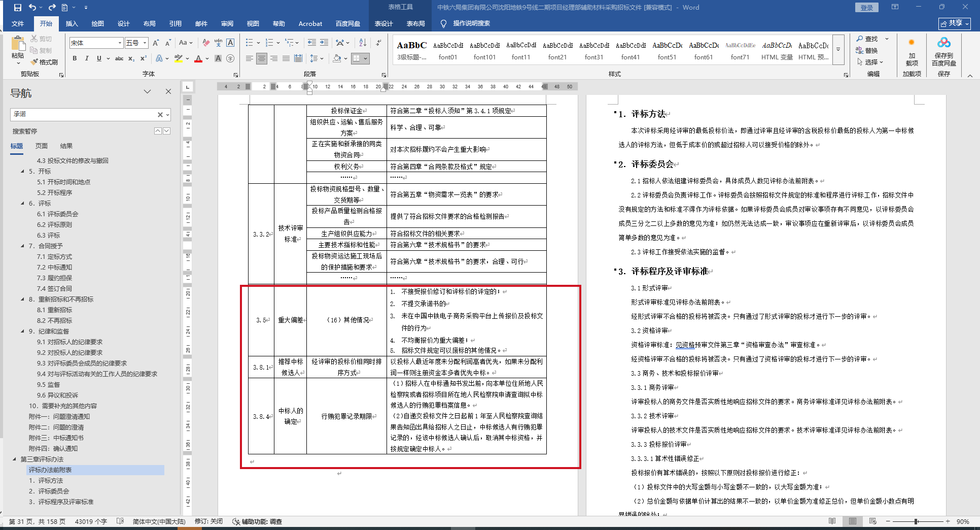Switch to the 结果 tab in navigation

click(x=66, y=146)
